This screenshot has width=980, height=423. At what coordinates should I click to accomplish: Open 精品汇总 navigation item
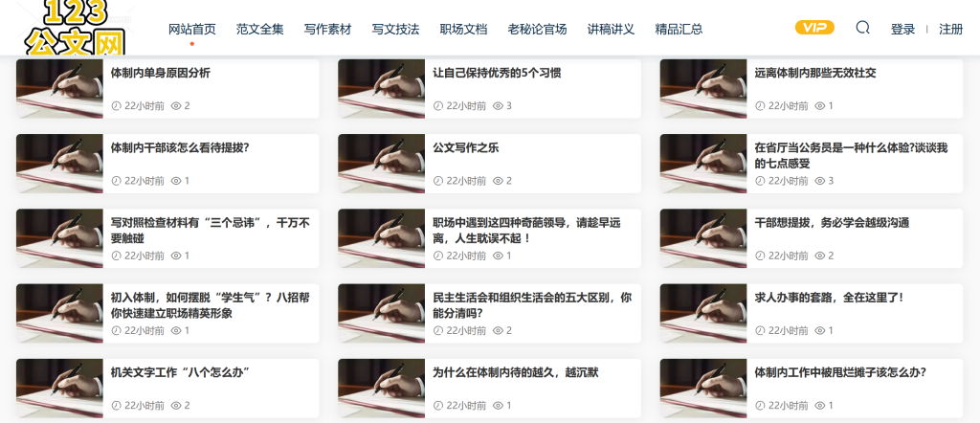(679, 29)
